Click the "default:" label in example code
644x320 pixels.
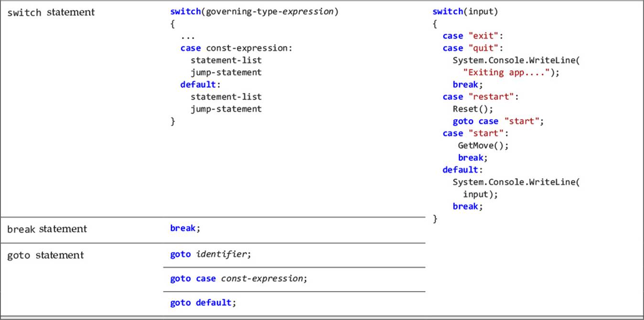(463, 170)
